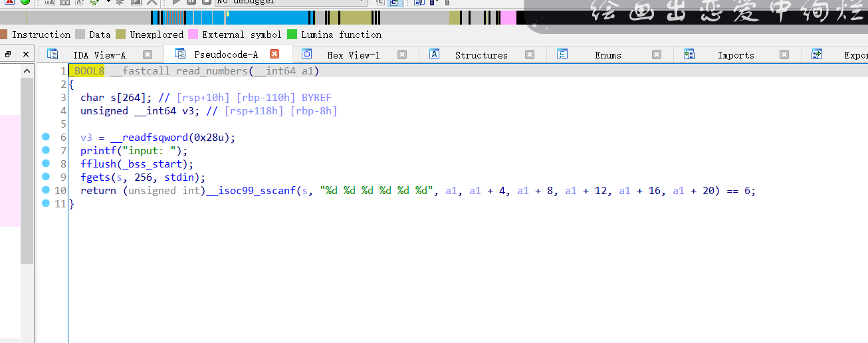
Task: Close the Imports tab
Action: (x=784, y=55)
